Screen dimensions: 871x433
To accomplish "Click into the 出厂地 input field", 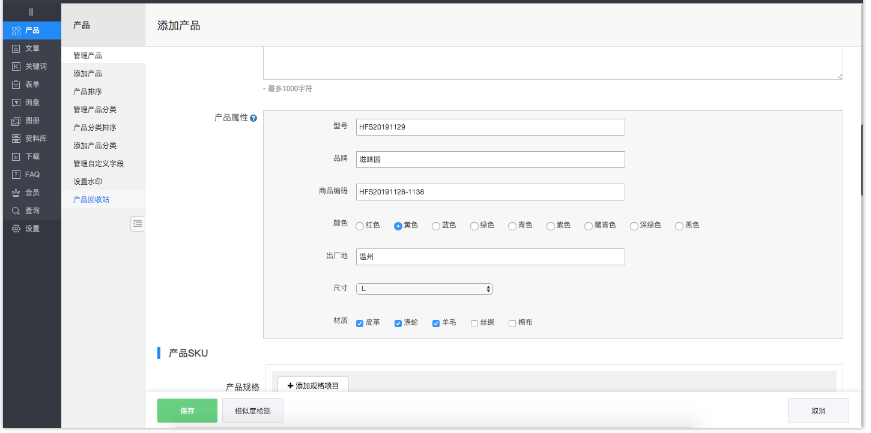I will [490, 256].
